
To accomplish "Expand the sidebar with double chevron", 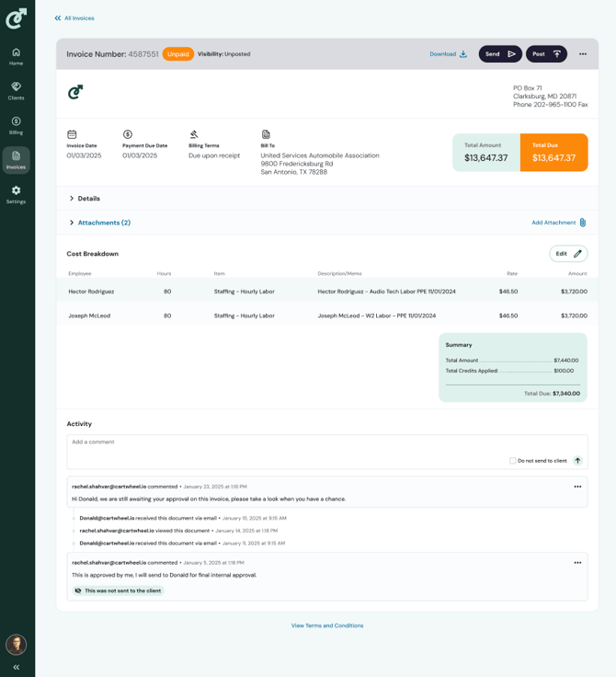I will click(x=16, y=667).
